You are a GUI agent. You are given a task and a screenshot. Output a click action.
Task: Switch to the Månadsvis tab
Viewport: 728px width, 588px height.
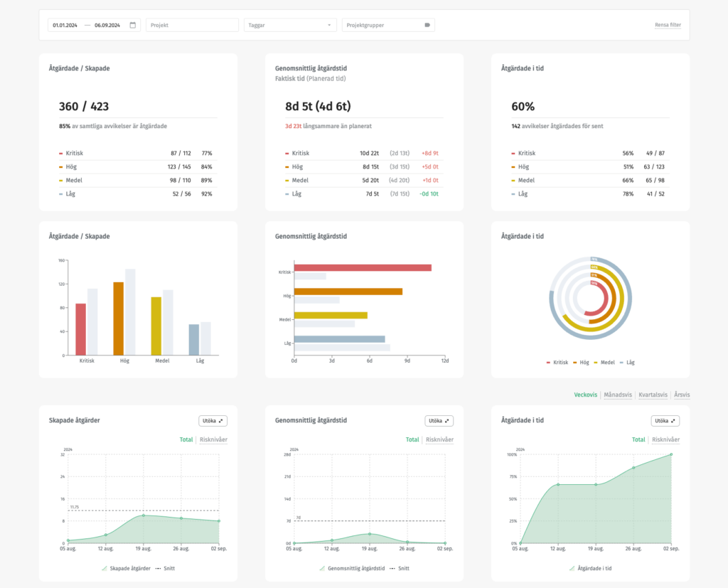click(x=619, y=395)
